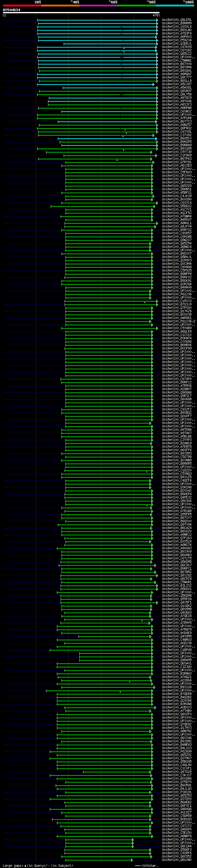Click the cyan ~100% identity legend segment
Viewport: 197px width, 868px height.
(175, 6)
